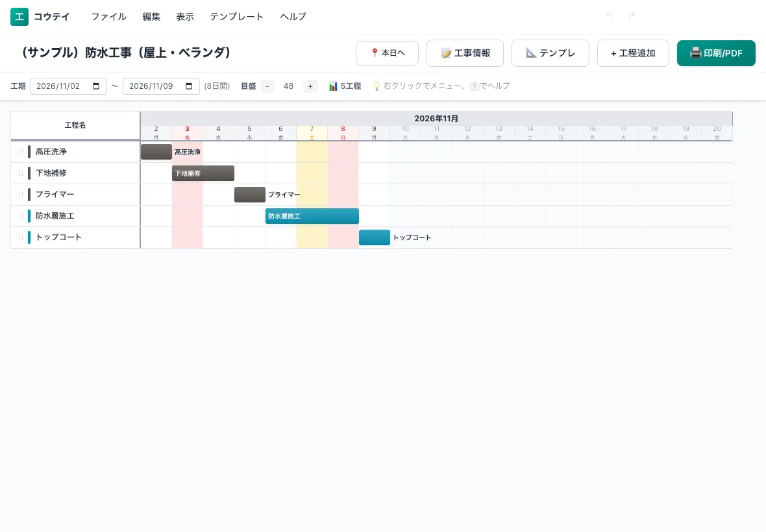Decrease scale with minus button

tap(267, 86)
